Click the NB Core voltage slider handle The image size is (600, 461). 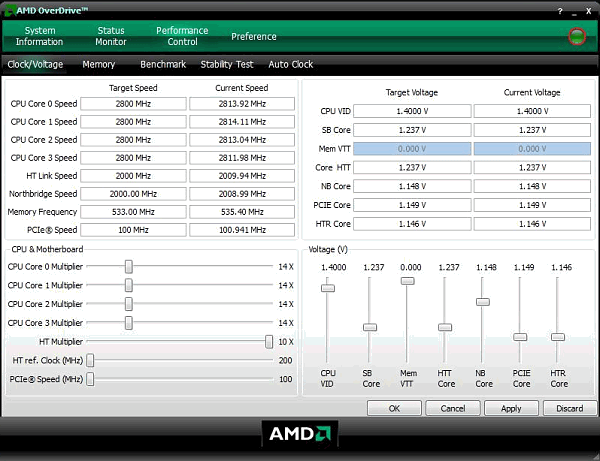click(x=483, y=301)
